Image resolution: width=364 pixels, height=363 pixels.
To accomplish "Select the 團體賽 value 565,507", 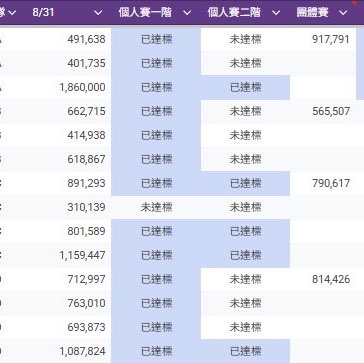I will click(331, 111).
